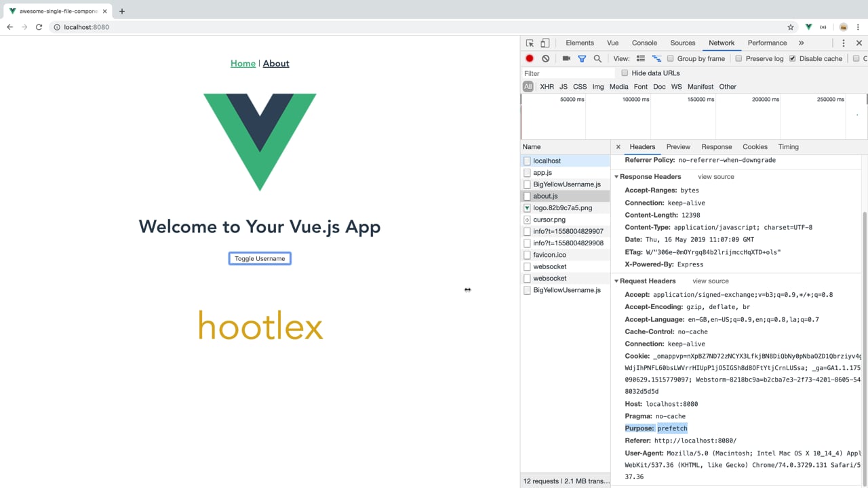This screenshot has width=868, height=488.
Task: Select the logo.82b9c7a5.png request
Action: coord(566,208)
